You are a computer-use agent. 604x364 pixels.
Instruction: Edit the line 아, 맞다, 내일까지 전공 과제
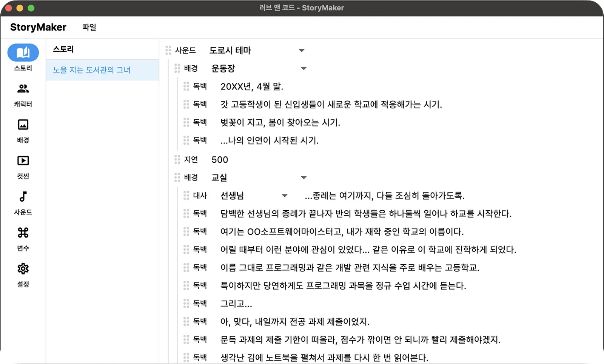pyautogui.click(x=295, y=322)
